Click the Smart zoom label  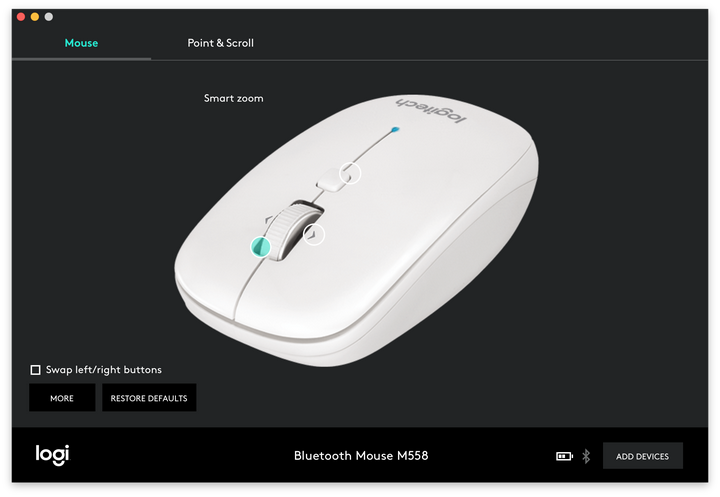click(234, 98)
